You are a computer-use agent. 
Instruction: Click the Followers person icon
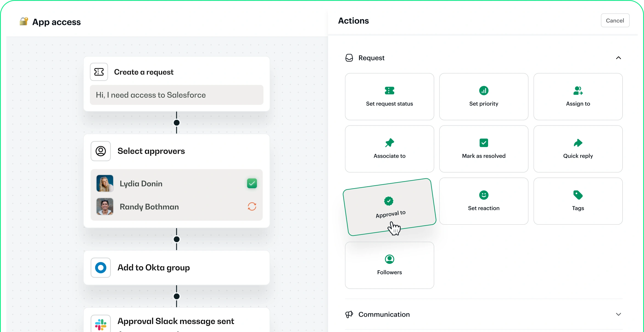[x=389, y=259]
